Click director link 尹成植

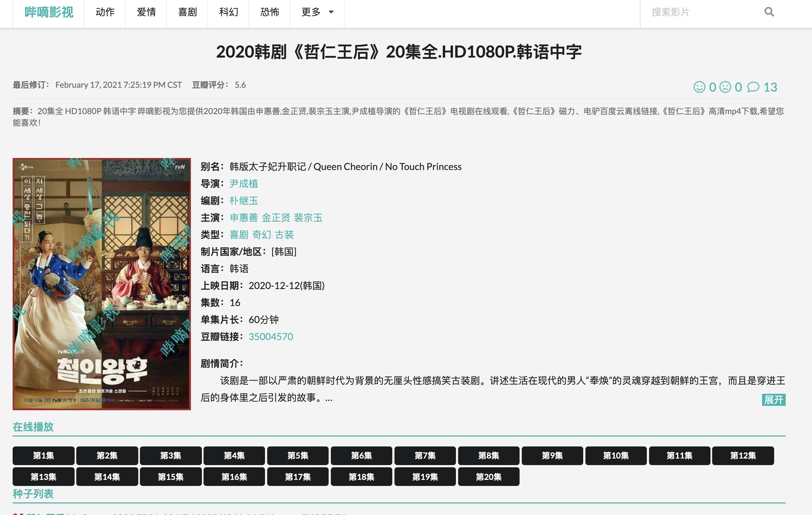coord(244,184)
